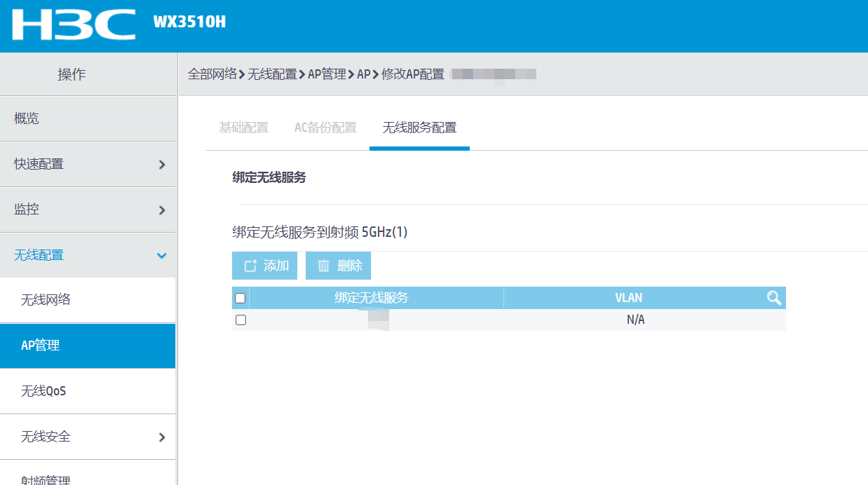This screenshot has height=485, width=868.
Task: Click the trash icon on the 删除 button
Action: [x=324, y=265]
